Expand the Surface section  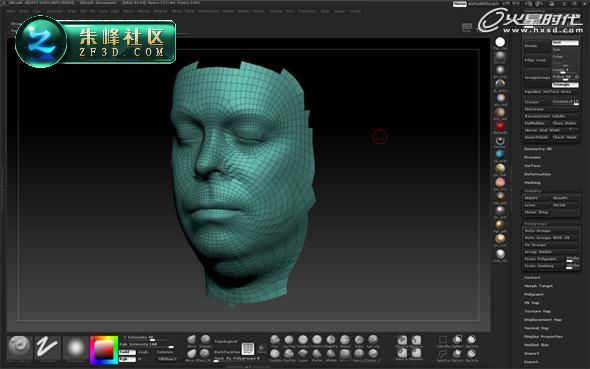point(532,166)
